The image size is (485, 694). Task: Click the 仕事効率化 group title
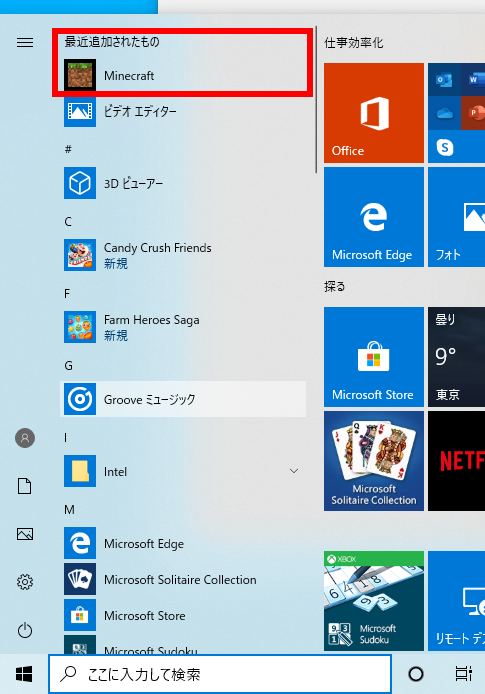pos(354,43)
